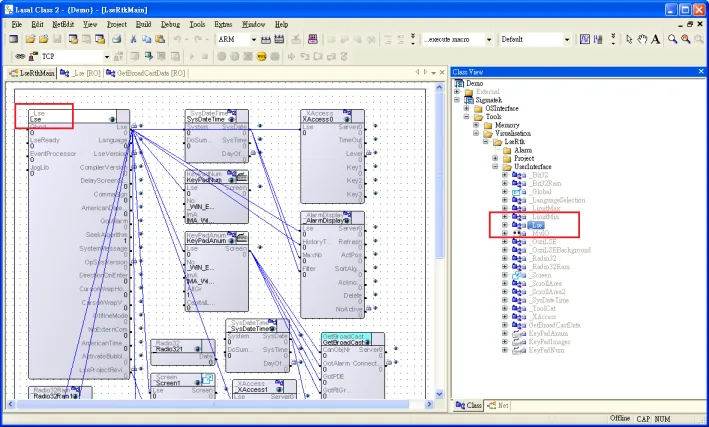Expand the _Bit32 class node
Screen dimensions: 709x427
point(505,175)
